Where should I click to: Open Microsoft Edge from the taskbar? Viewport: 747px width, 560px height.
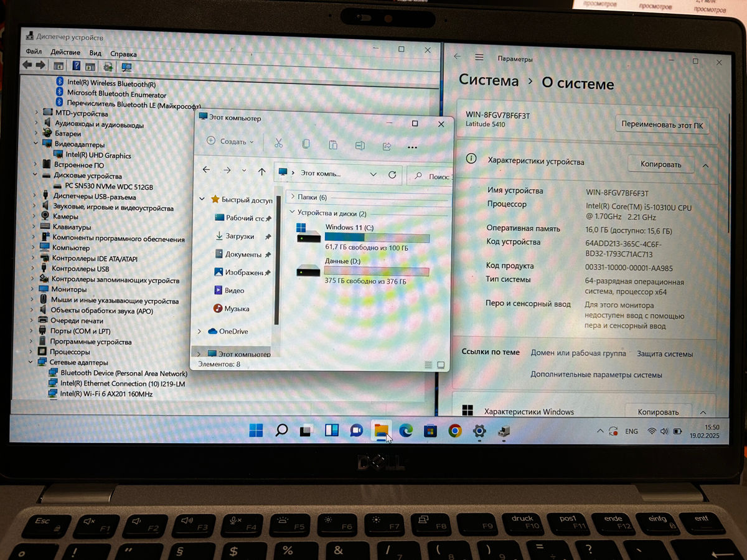pos(406,430)
